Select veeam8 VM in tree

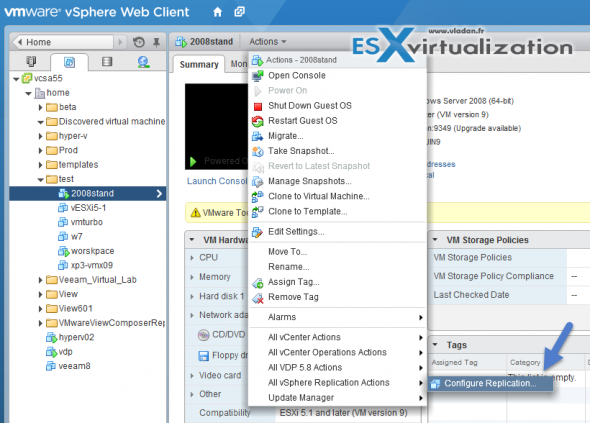coord(74,366)
